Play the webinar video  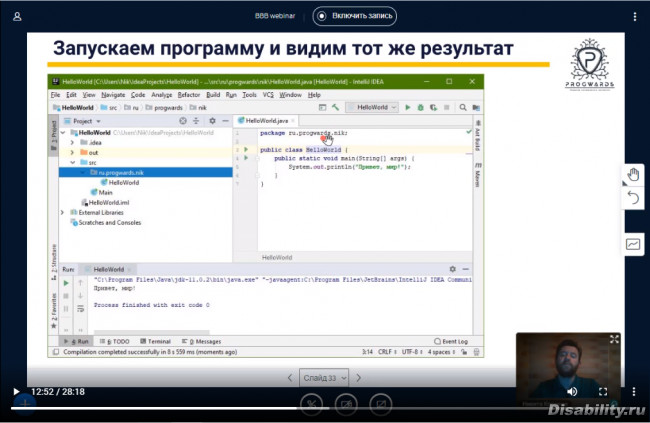coord(16,391)
